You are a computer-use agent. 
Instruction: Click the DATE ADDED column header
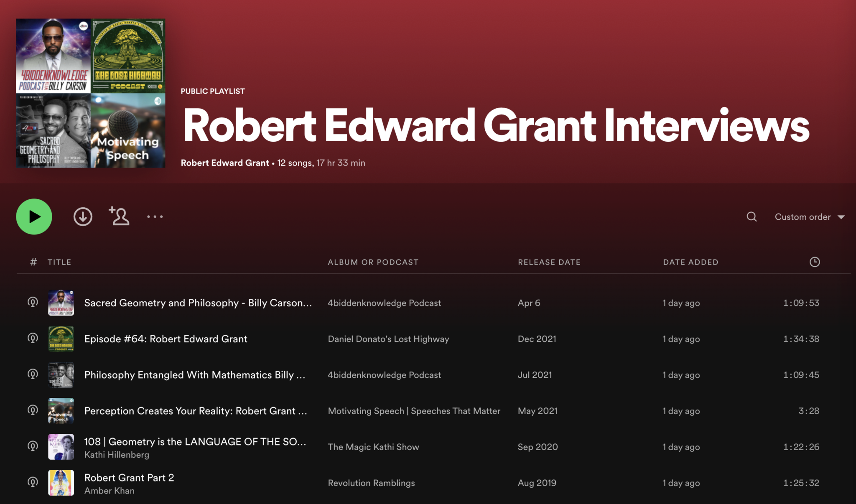pos(690,262)
